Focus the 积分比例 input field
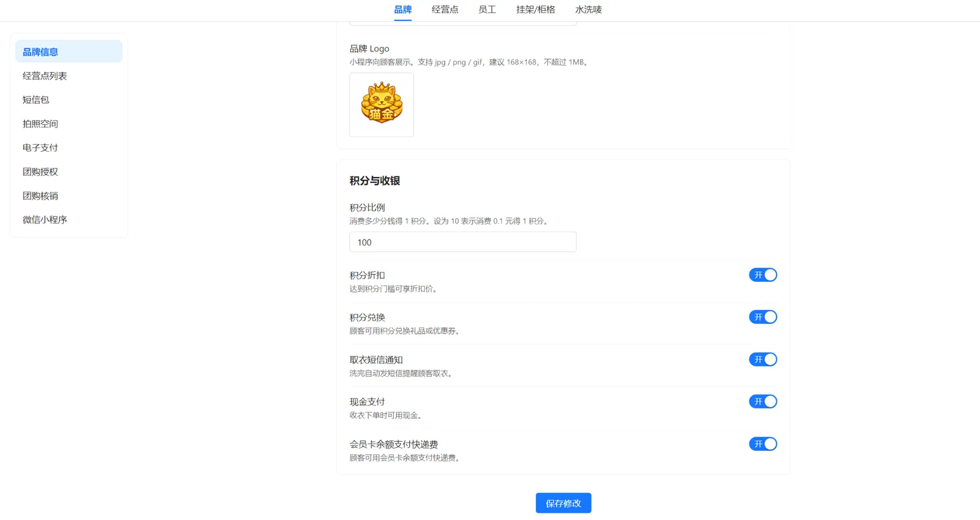980x520 pixels. click(463, 242)
